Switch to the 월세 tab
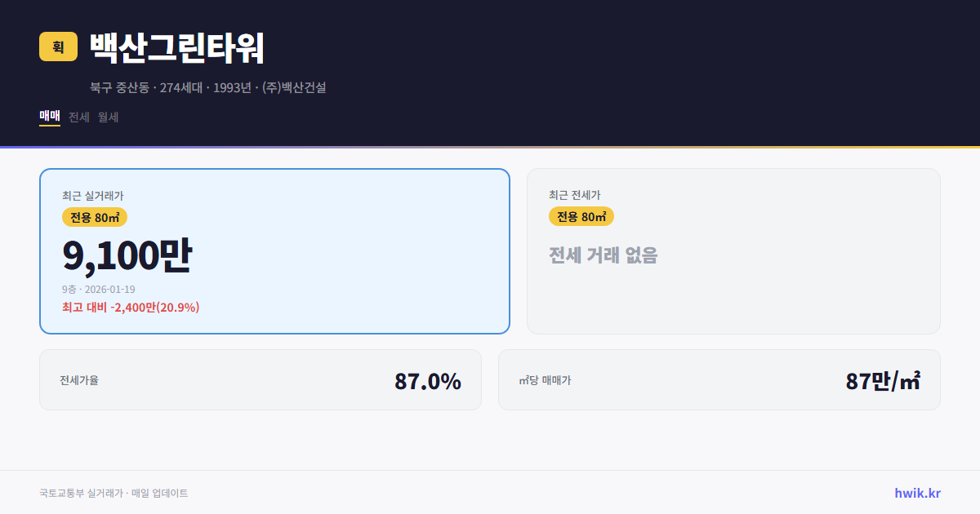The image size is (980, 514). click(x=107, y=117)
